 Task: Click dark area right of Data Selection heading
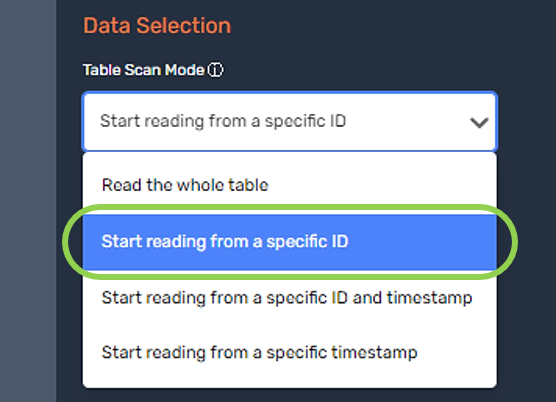click(x=390, y=26)
